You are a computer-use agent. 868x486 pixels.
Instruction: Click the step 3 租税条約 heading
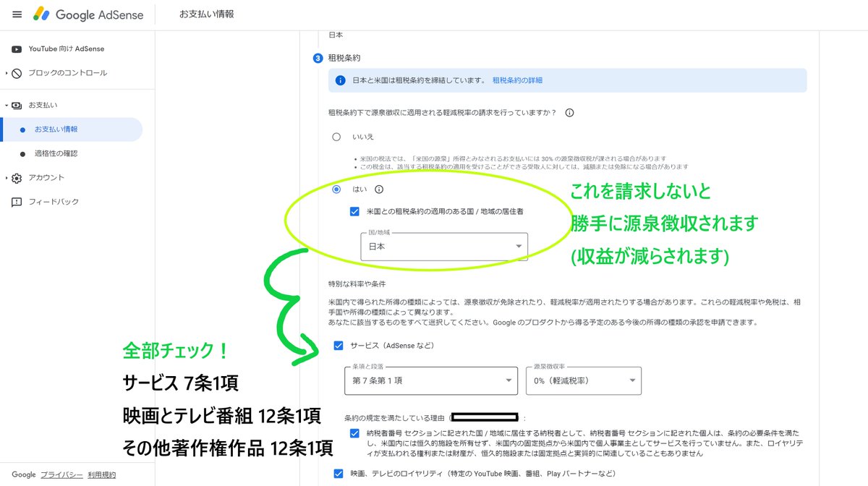344,57
